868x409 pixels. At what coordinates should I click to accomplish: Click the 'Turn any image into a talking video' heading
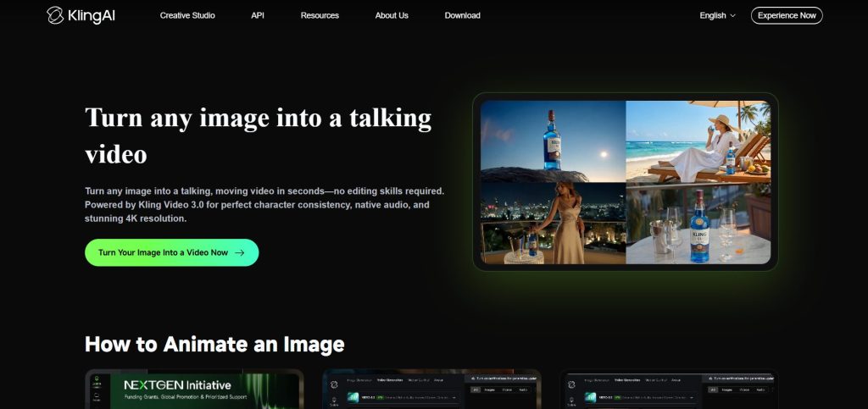tap(258, 136)
